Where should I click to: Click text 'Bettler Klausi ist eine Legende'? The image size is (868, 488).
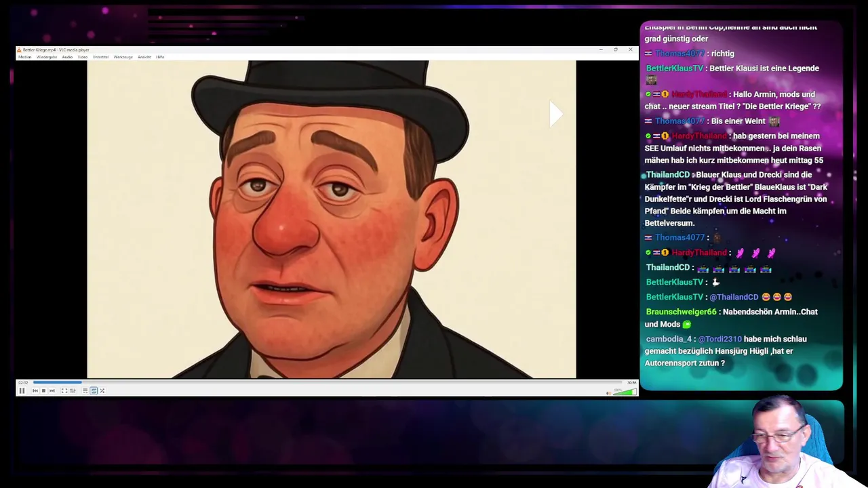click(x=764, y=68)
